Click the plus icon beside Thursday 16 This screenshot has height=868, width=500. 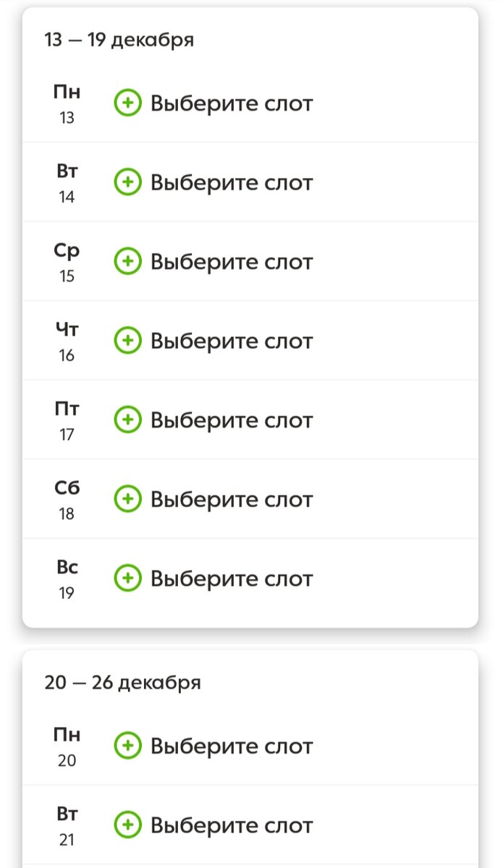pyautogui.click(x=129, y=341)
